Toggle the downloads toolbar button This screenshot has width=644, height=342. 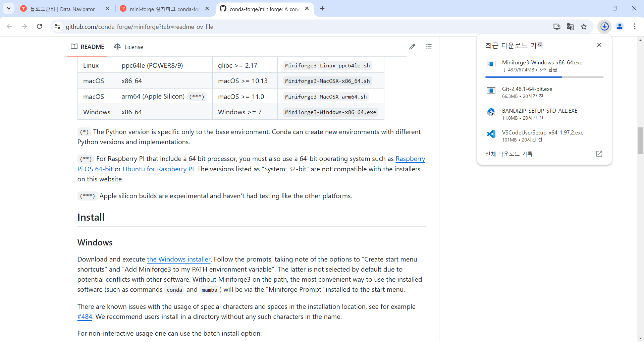click(x=605, y=26)
